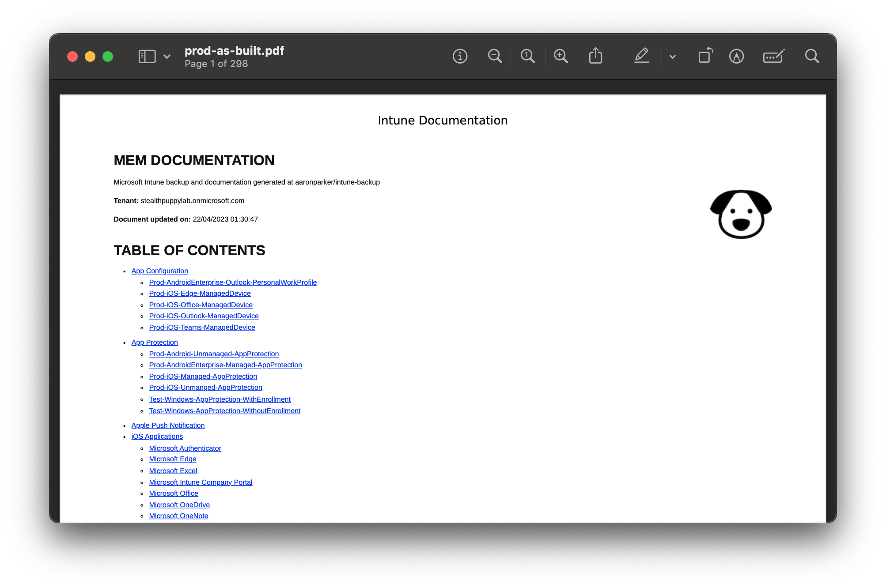886x588 pixels.
Task: Click the green full screen window button
Action: (108, 57)
